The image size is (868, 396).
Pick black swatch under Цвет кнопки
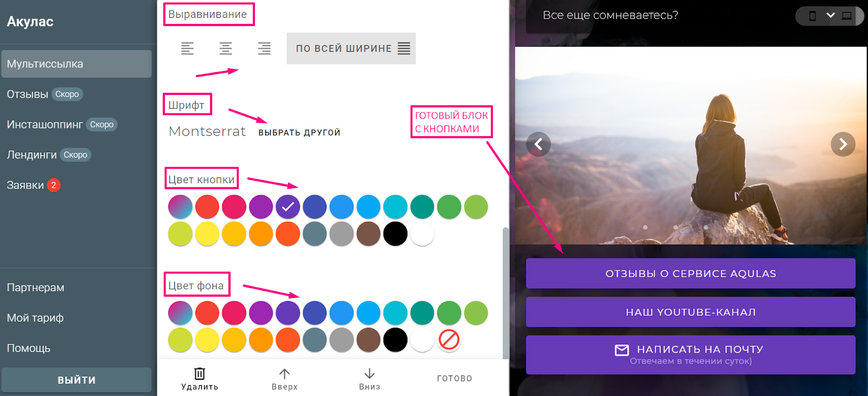pyautogui.click(x=395, y=234)
